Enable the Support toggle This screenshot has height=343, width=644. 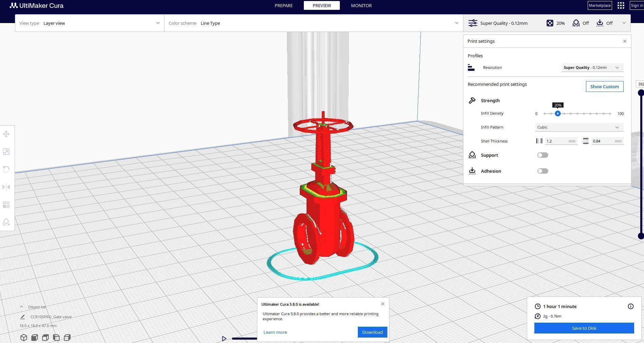(543, 155)
